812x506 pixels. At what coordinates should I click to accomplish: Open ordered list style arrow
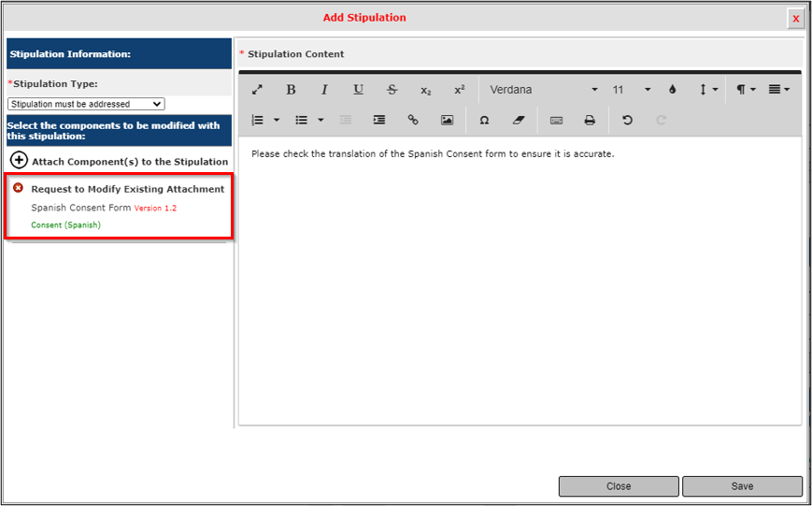(277, 121)
